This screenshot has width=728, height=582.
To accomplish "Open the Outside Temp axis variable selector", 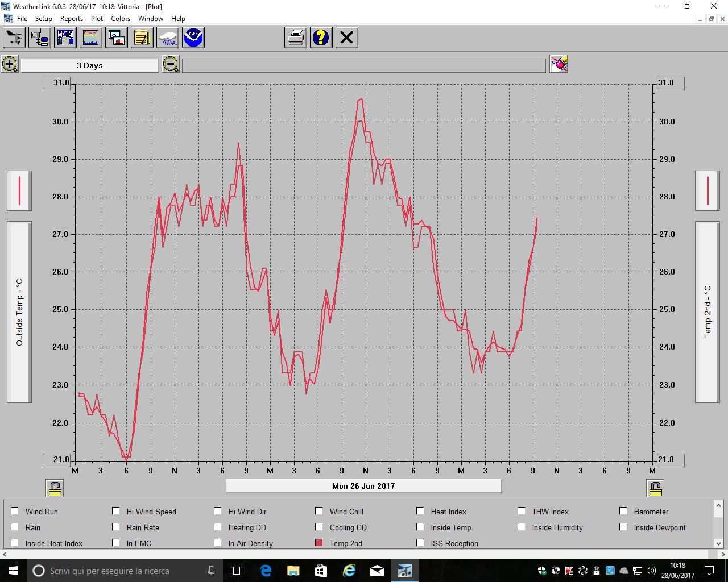I will 19,312.
